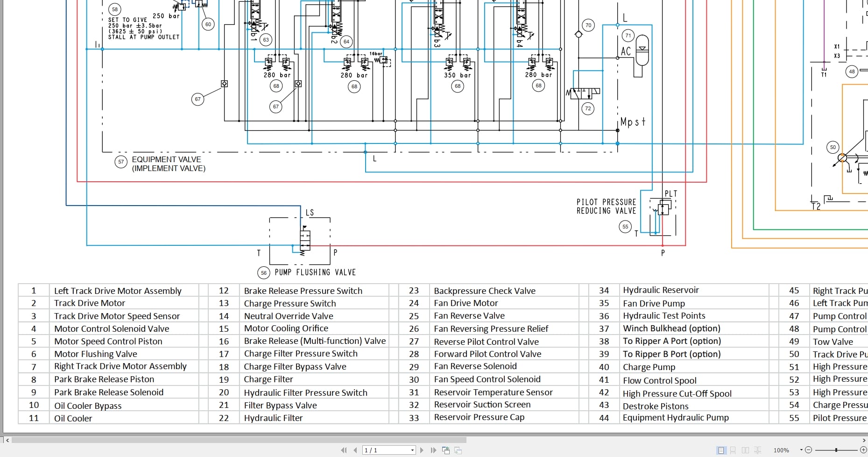
Task: Enable single page layout mode
Action: click(721, 450)
